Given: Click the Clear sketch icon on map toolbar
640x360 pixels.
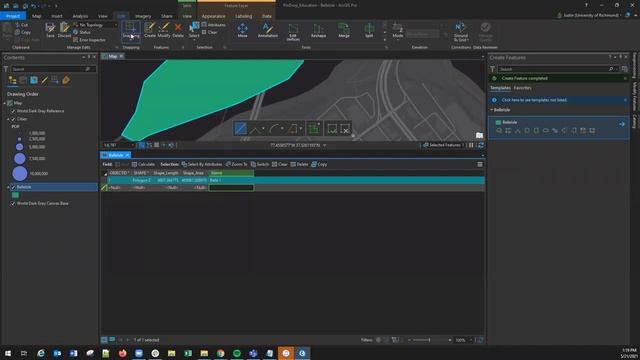Looking at the screenshot, I should coord(345,129).
